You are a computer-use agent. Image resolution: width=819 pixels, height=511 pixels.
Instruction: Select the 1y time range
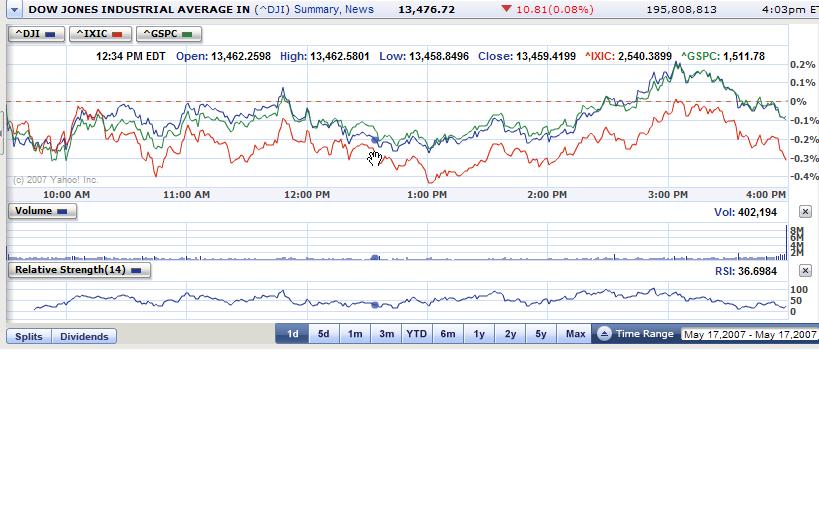(479, 334)
